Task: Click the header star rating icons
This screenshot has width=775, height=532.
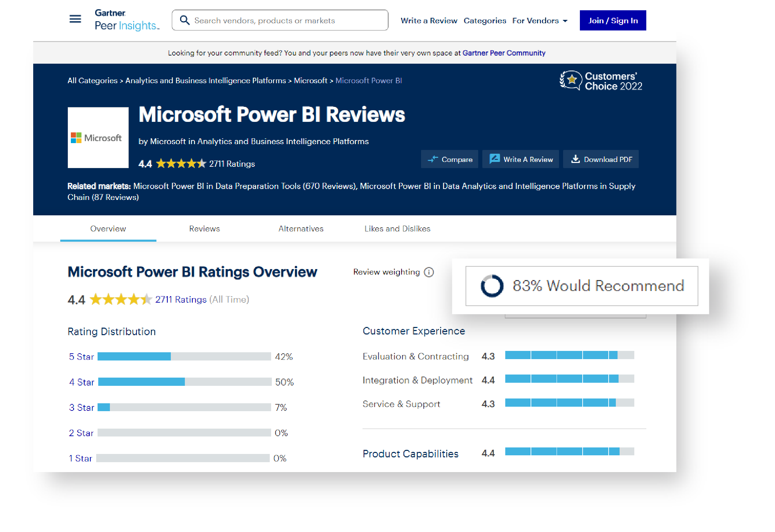Action: click(x=181, y=164)
